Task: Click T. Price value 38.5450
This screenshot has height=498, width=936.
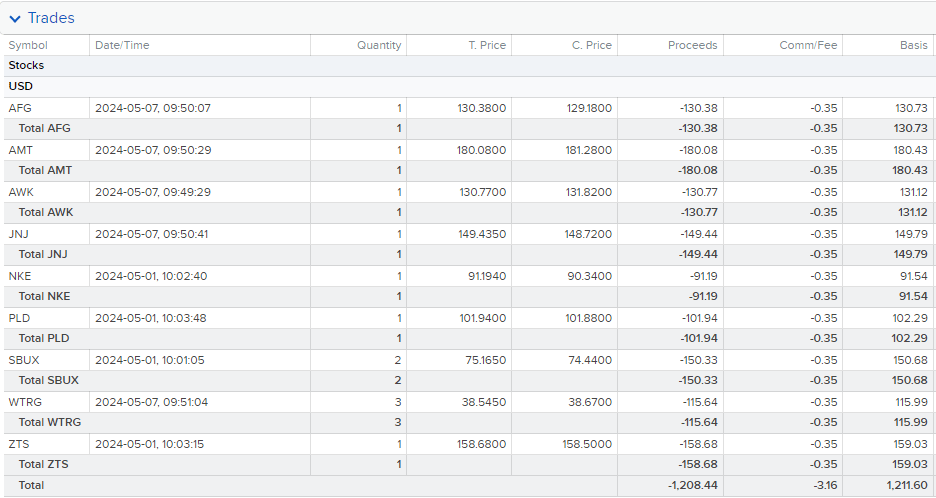Action: coord(484,402)
